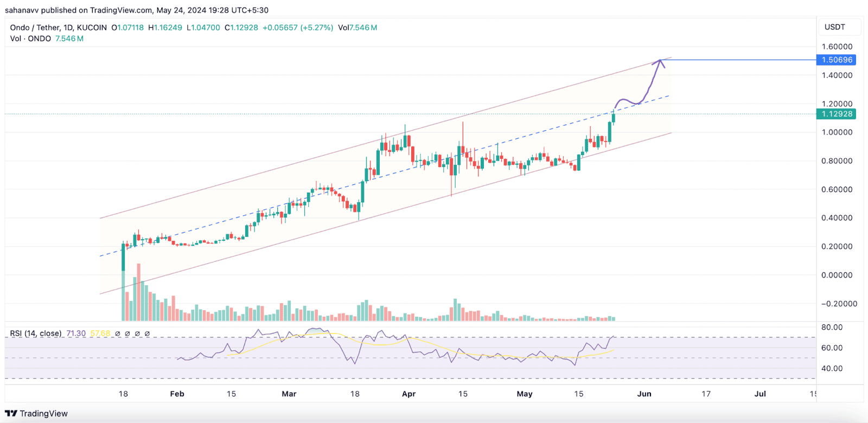868x423 pixels.
Task: Click the green 1.12928 current price label
Action: pos(836,114)
